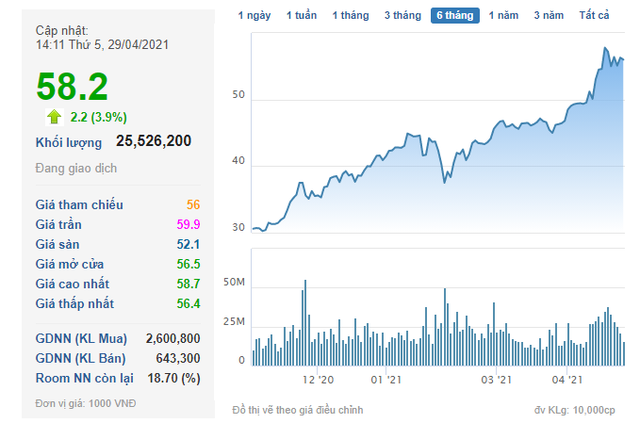
Task: Click the GDNN (KL Mua) value 2,600,800
Action: [x=172, y=338]
